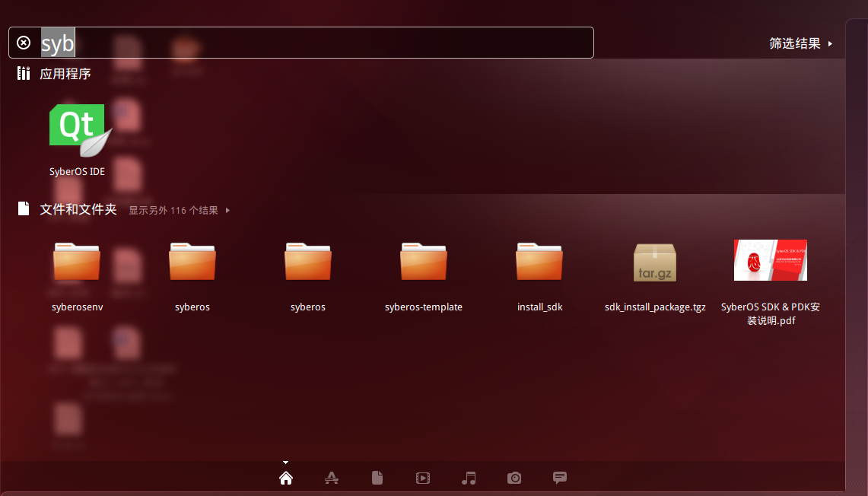Open the sdk_install_package.tgz archive

pos(655,262)
